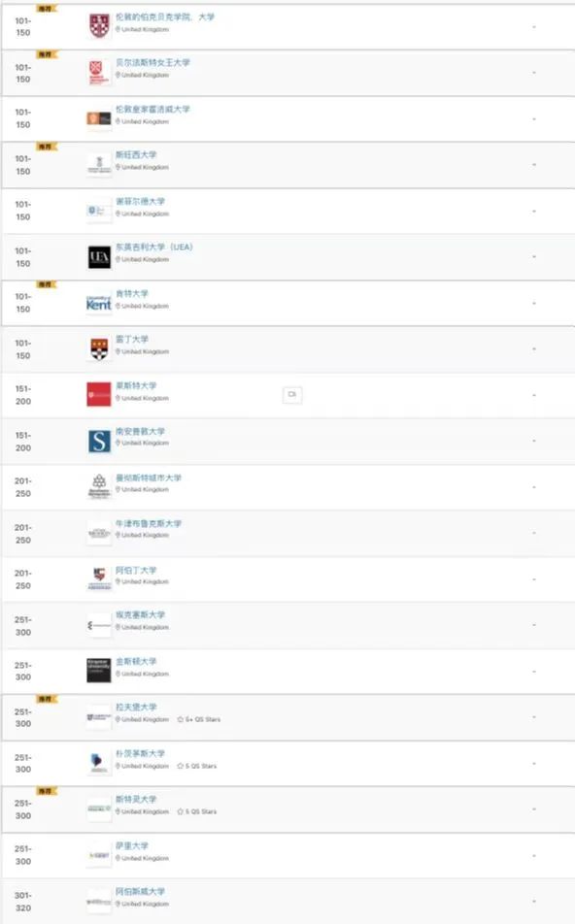Click the black Kingston University logo
This screenshot has height=924, width=575.
(99, 671)
